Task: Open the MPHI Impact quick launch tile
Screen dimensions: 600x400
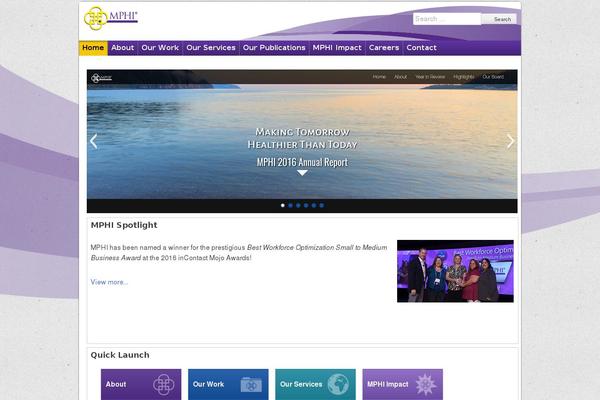Action: (x=403, y=384)
